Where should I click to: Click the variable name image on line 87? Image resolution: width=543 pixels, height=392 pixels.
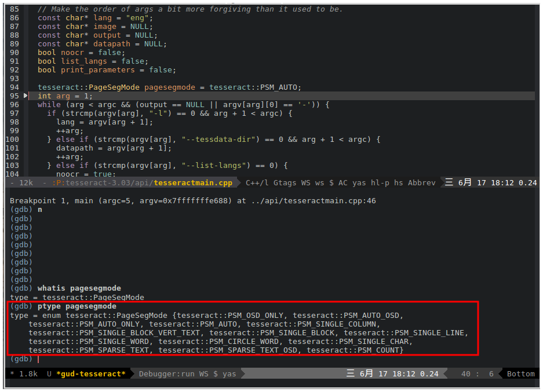[x=105, y=27]
